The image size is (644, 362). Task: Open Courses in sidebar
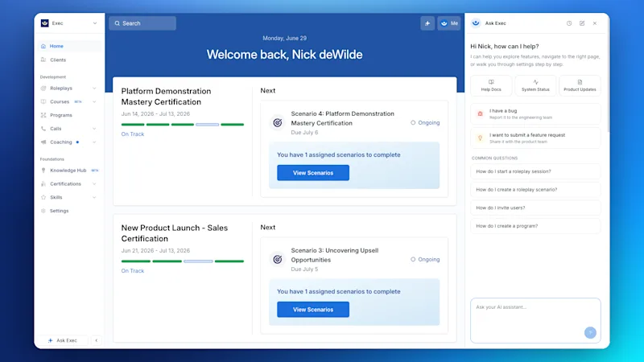pyautogui.click(x=60, y=102)
